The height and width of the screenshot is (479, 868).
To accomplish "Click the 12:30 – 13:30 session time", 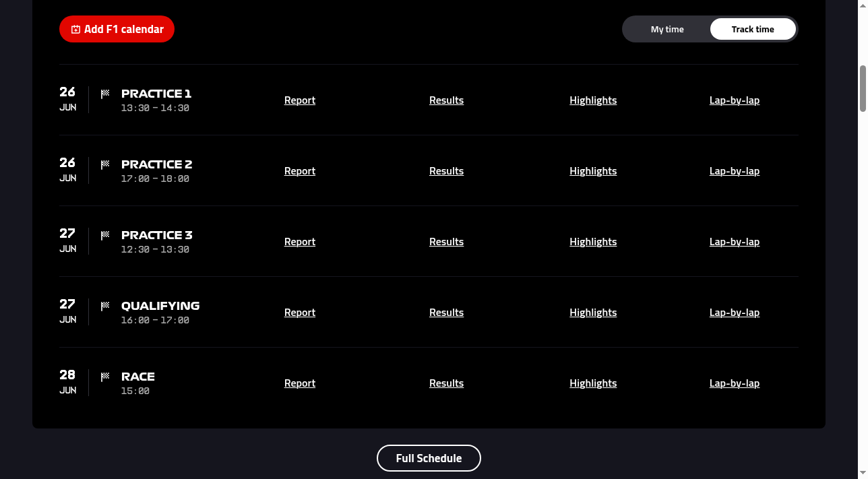I will tap(155, 249).
